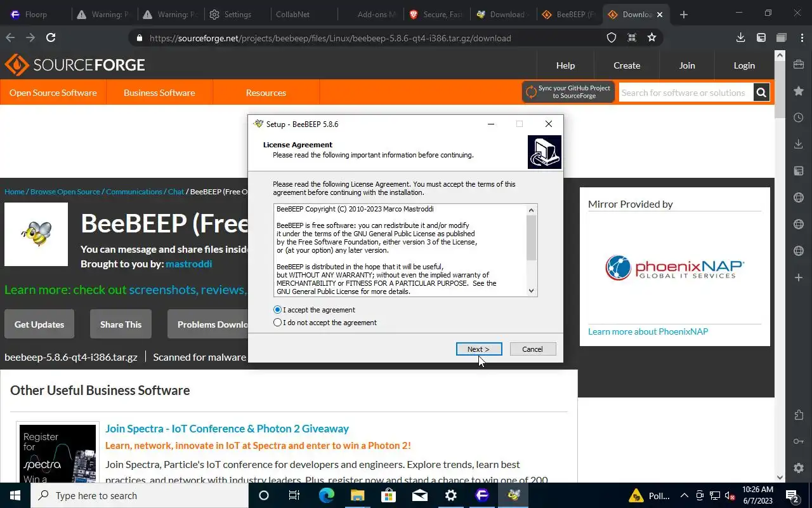Click the Browse Open Source breadcrumb
The height and width of the screenshot is (508, 812).
[65, 192]
